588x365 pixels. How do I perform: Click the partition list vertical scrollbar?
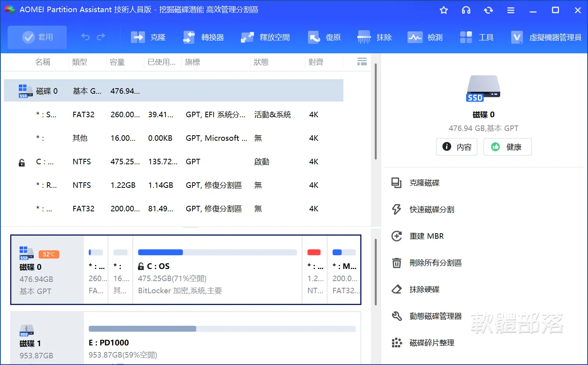pos(376,112)
